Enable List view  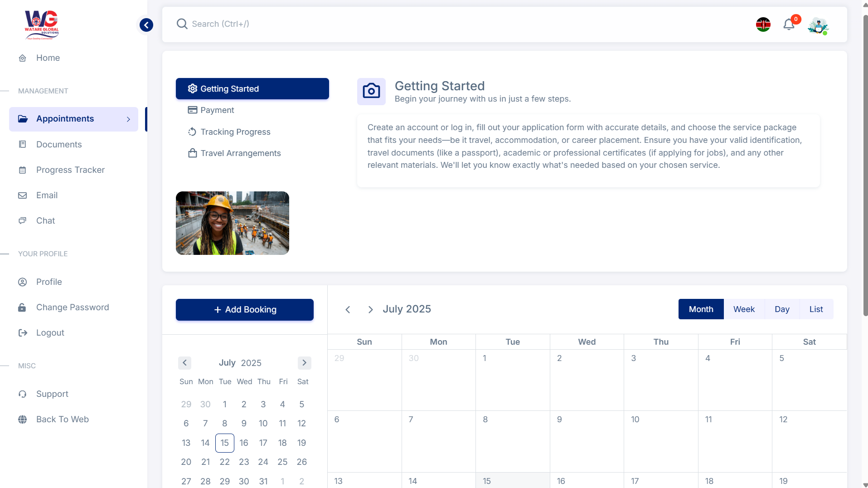click(x=815, y=309)
